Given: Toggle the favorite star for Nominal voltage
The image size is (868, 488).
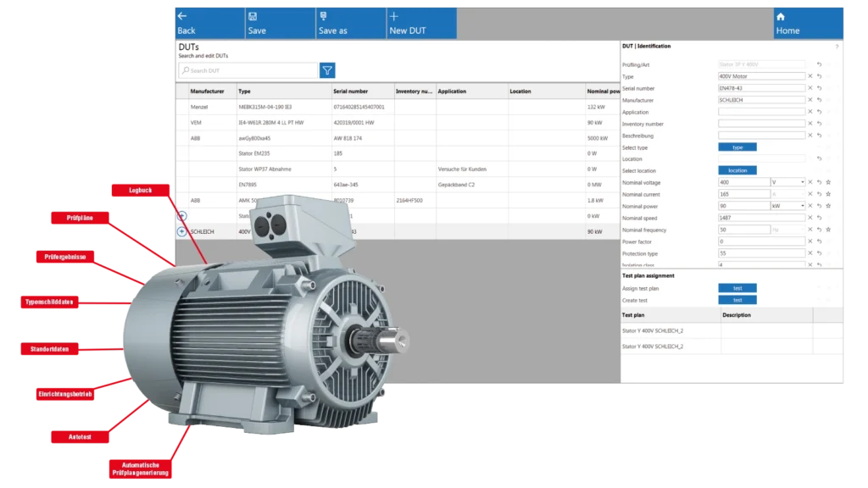Looking at the screenshot, I should (828, 182).
